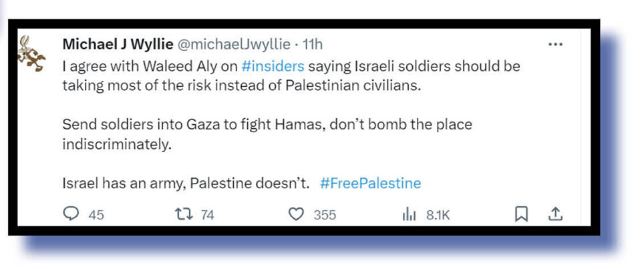Open the #FreePalestine hashtag
Screen dimensions: 644x269
(371, 183)
